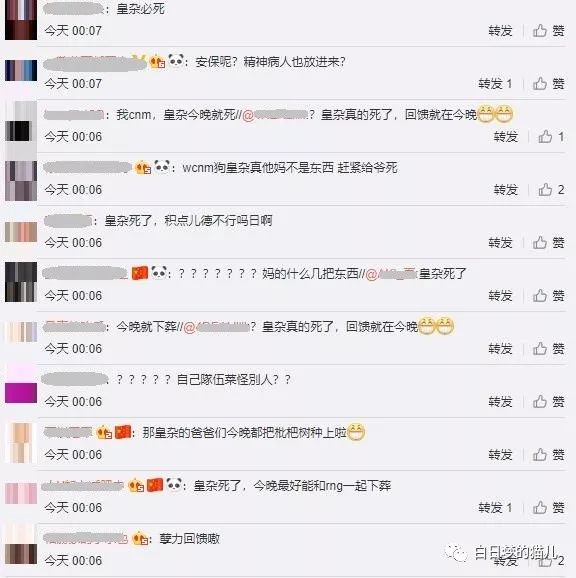Click 转发 1 on the "安保呢" comment

[x=495, y=84]
